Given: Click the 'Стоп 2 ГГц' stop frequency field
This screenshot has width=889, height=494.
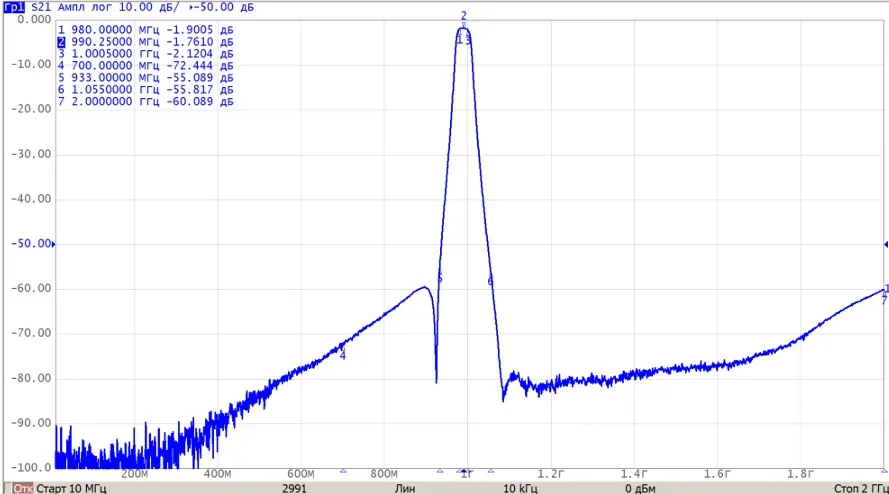Looking at the screenshot, I should tap(861, 488).
